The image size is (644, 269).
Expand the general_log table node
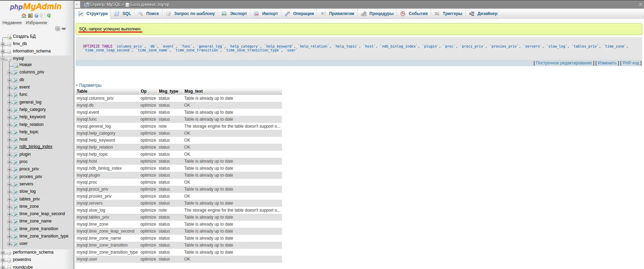pos(9,102)
